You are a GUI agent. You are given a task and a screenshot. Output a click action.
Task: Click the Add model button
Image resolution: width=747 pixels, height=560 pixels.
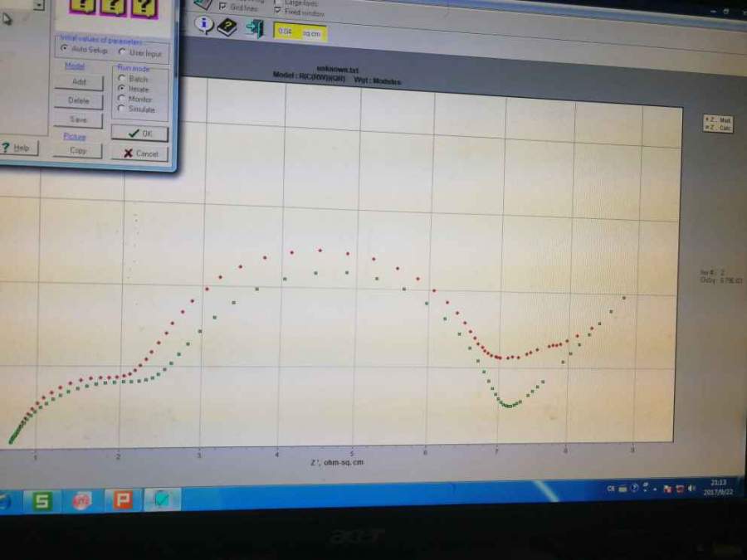point(79,82)
